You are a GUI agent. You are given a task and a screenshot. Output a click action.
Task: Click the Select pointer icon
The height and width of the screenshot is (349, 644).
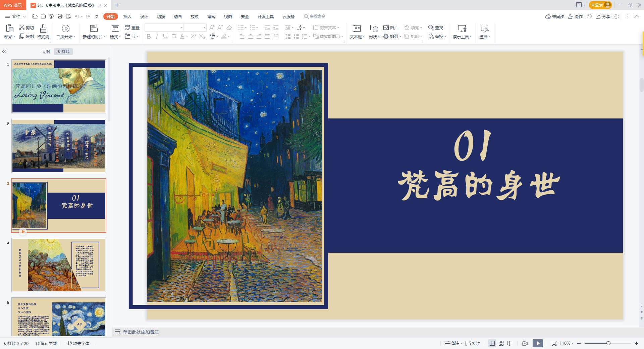click(484, 29)
